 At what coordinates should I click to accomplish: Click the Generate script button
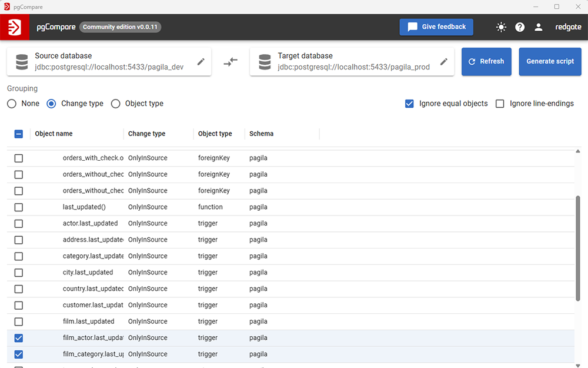pyautogui.click(x=550, y=62)
